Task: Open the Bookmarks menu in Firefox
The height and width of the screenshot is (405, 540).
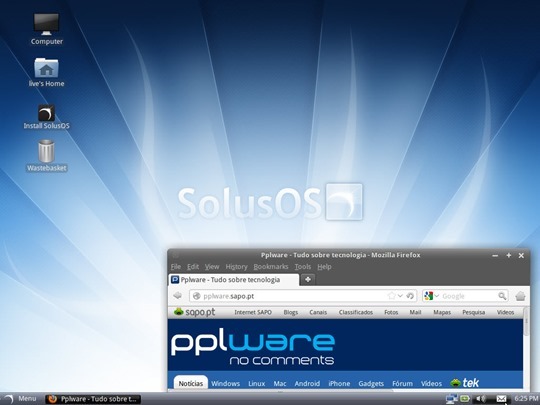Action: (x=271, y=267)
